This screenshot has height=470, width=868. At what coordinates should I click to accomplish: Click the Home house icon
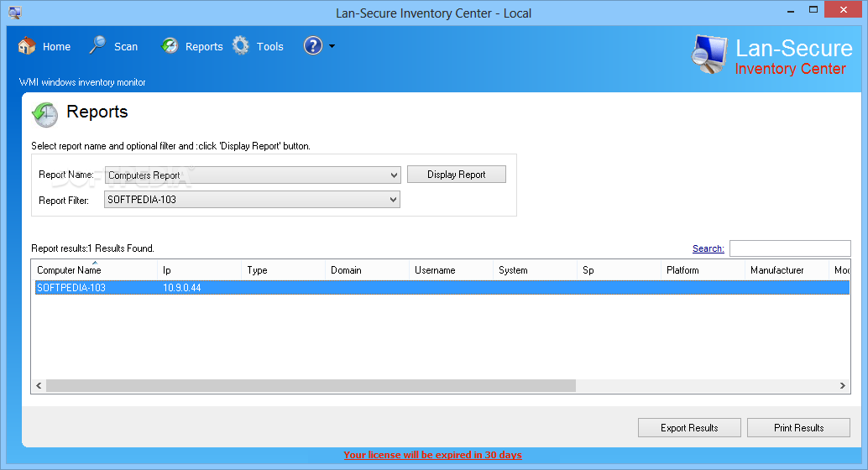[x=27, y=46]
